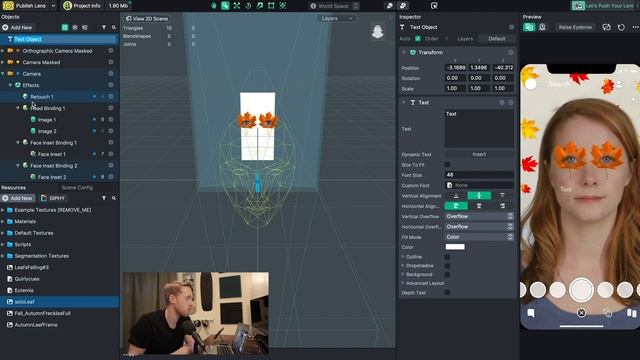Screen dimensions: 640x360
Task: Select the rotate tool in the toolbar
Action: (x=248, y=6)
